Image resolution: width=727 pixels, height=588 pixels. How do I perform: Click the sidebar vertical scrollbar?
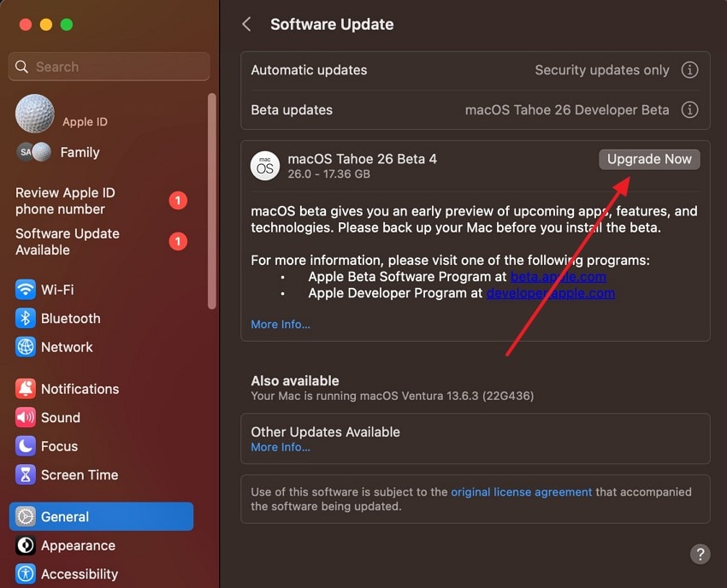click(212, 201)
